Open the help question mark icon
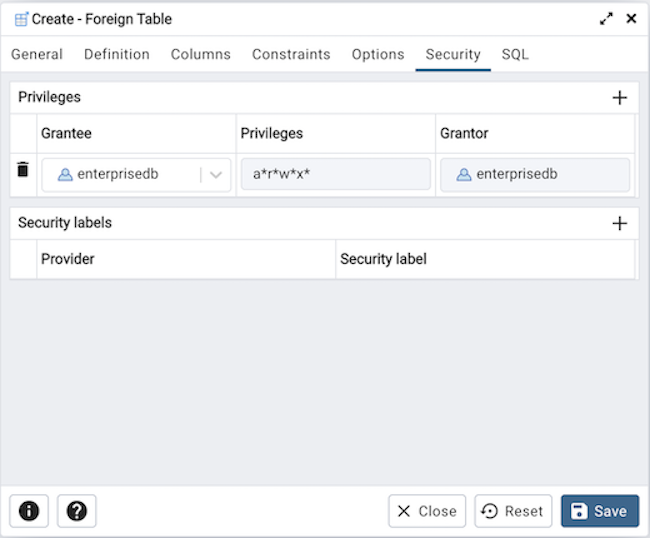 pyautogui.click(x=77, y=511)
